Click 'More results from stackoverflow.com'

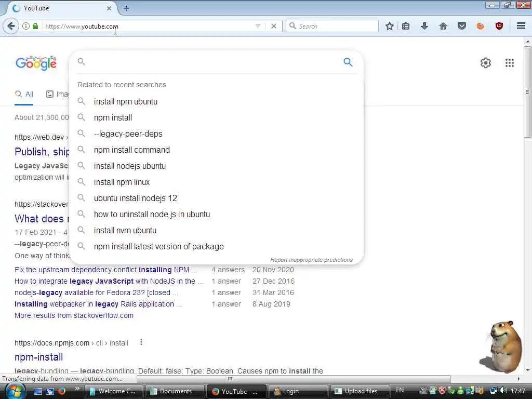(x=74, y=315)
